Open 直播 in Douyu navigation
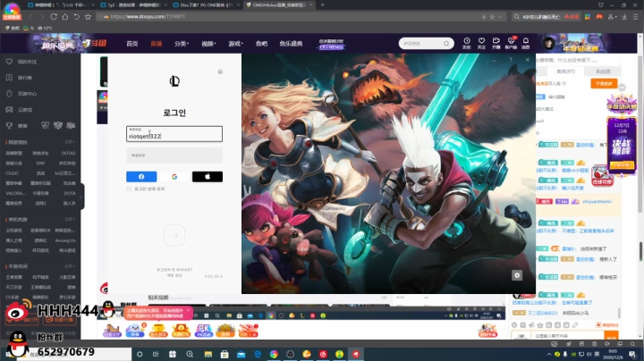The height and width of the screenshot is (361, 644). coord(156,44)
